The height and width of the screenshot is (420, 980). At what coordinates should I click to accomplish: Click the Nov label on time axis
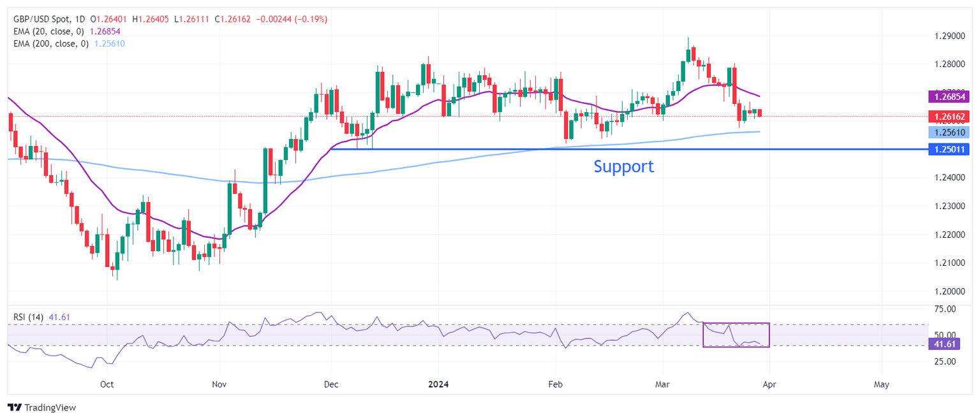219,384
